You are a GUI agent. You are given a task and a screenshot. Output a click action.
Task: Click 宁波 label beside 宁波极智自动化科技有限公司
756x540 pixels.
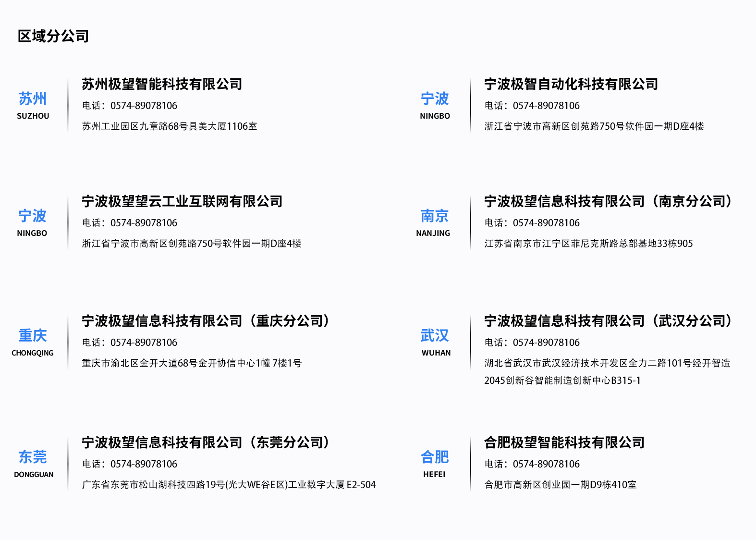pyautogui.click(x=434, y=99)
